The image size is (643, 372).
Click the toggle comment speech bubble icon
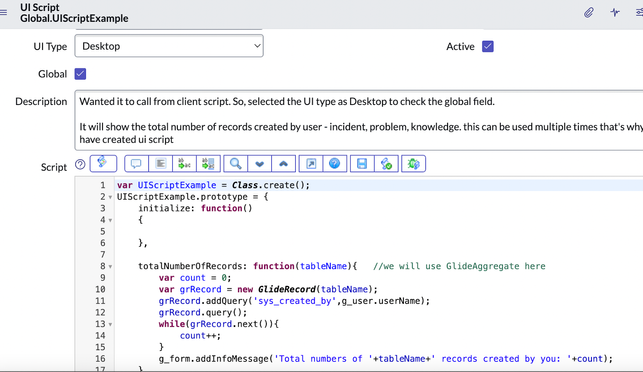[x=136, y=164]
